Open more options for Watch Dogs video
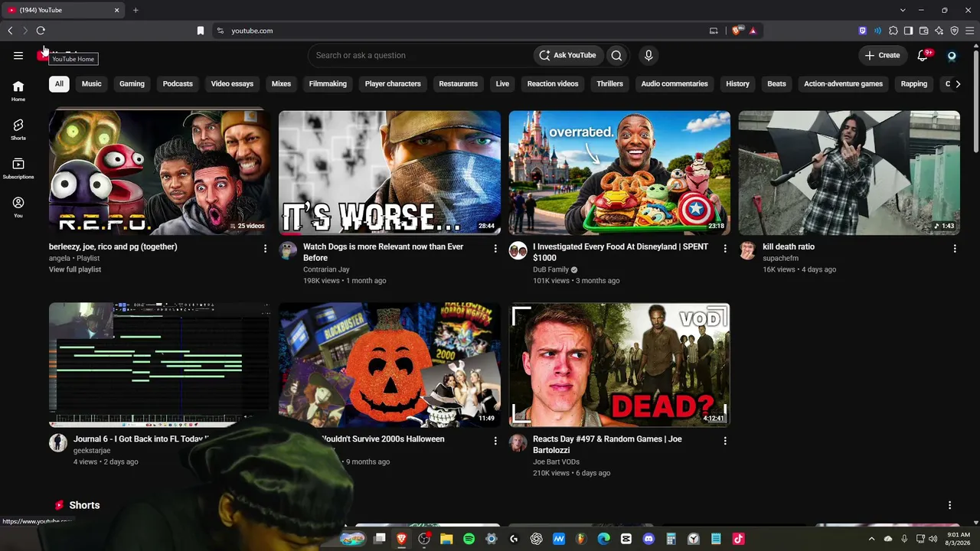980x551 pixels. pos(495,249)
